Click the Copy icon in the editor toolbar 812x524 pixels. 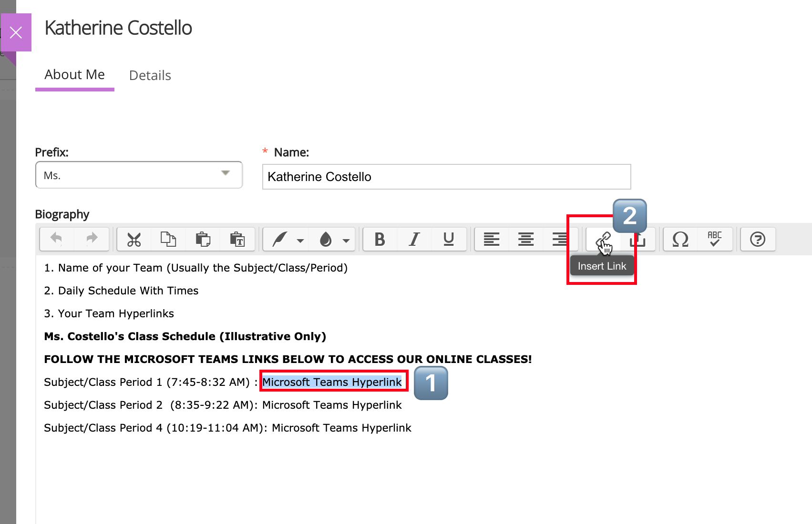[x=168, y=239]
